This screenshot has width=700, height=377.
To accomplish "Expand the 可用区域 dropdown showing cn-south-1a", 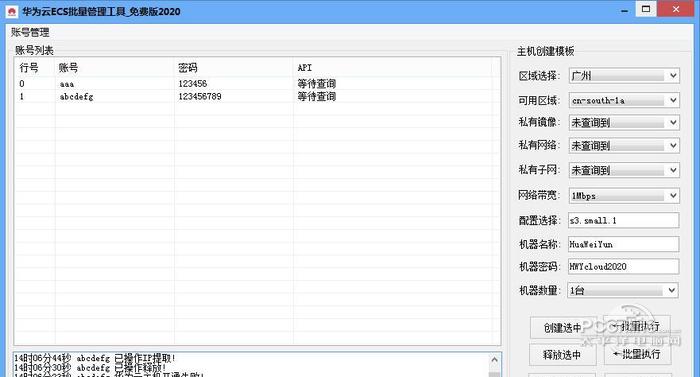I will pos(624,101).
